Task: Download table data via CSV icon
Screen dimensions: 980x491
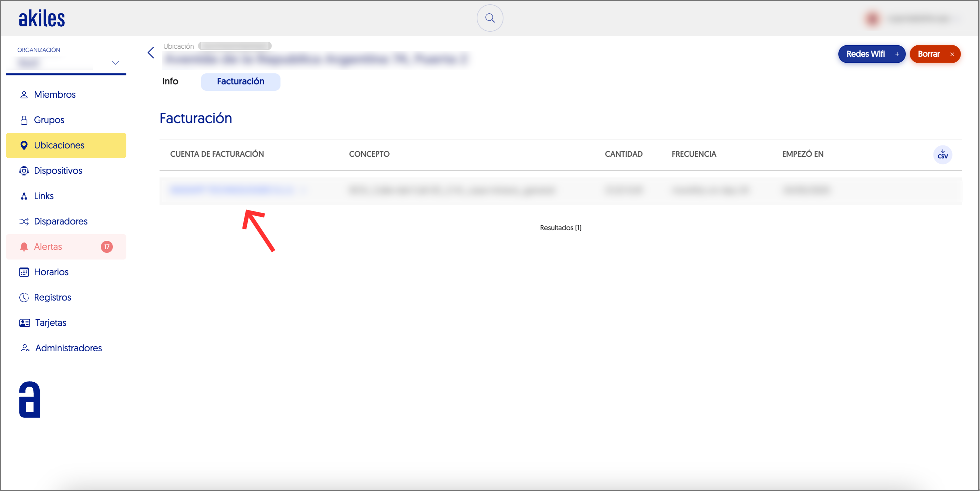Action: click(942, 154)
